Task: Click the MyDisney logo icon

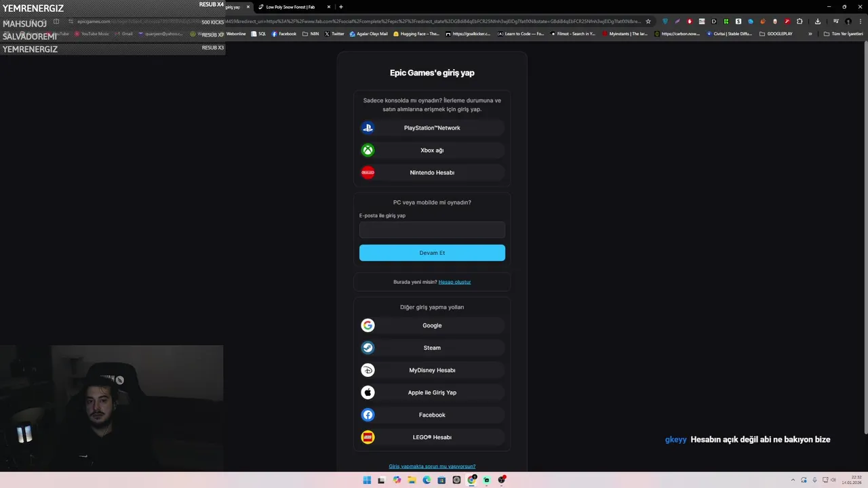Action: [368, 370]
